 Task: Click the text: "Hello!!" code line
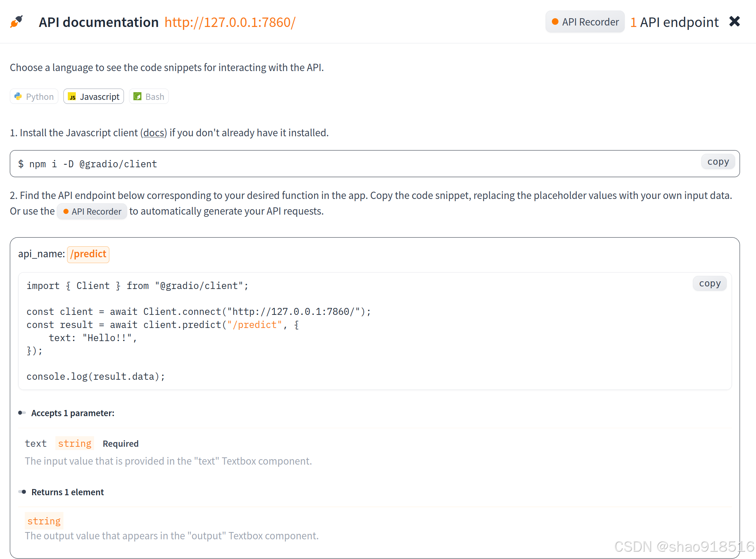pyautogui.click(x=93, y=338)
